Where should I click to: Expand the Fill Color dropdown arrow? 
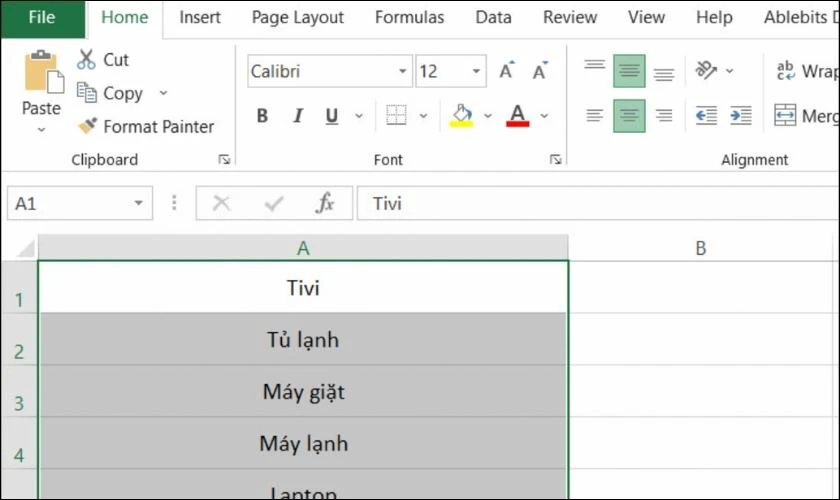488,116
